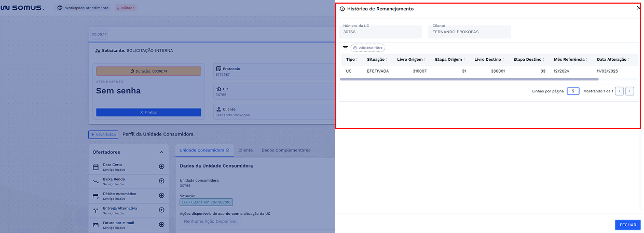Open the Data Certa link
The width and height of the screenshot is (644, 233).
tap(113, 165)
